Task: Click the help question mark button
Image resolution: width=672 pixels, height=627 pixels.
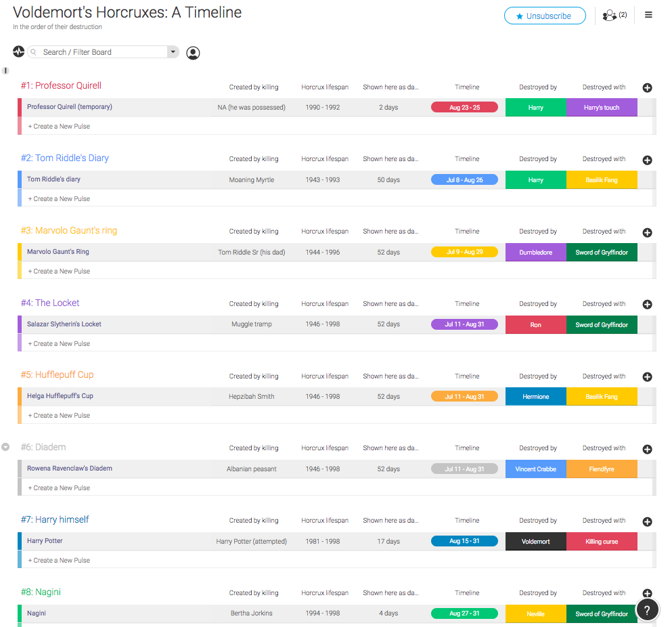Action: click(x=647, y=609)
